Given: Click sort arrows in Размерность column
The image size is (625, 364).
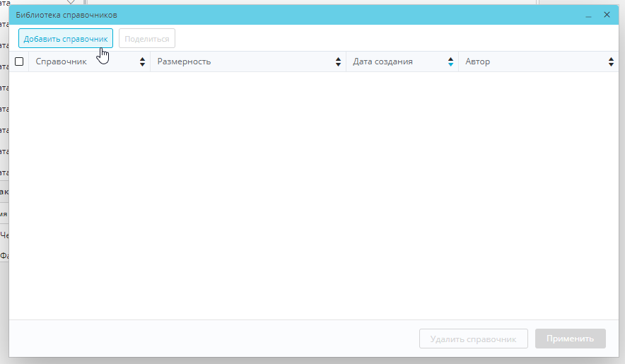Looking at the screenshot, I should (338, 62).
